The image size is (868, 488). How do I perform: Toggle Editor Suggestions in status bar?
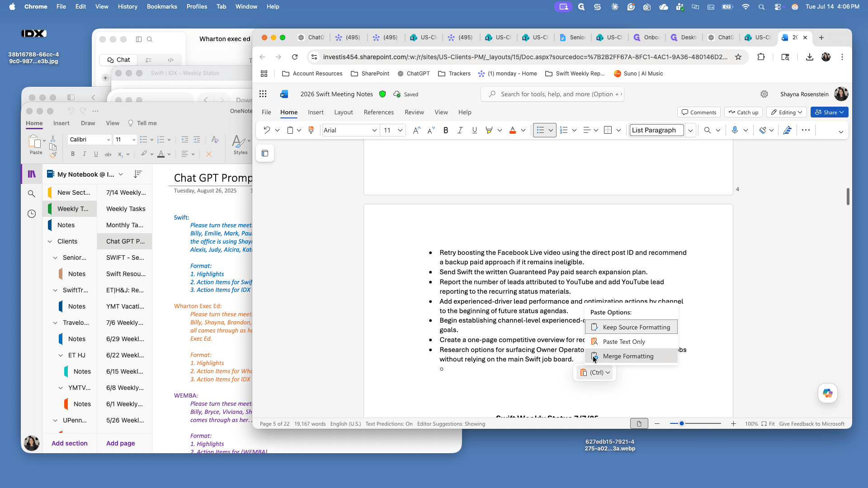(x=451, y=424)
